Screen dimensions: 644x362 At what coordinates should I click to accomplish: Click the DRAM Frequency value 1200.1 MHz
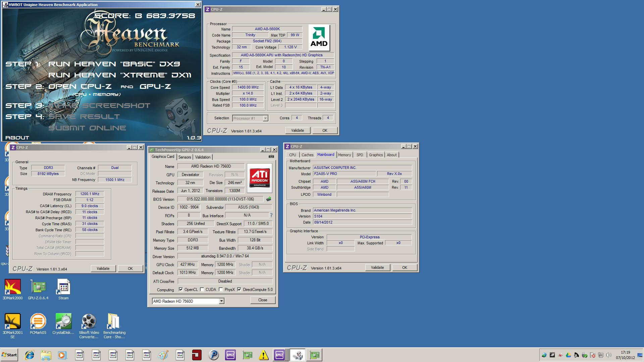pos(90,194)
